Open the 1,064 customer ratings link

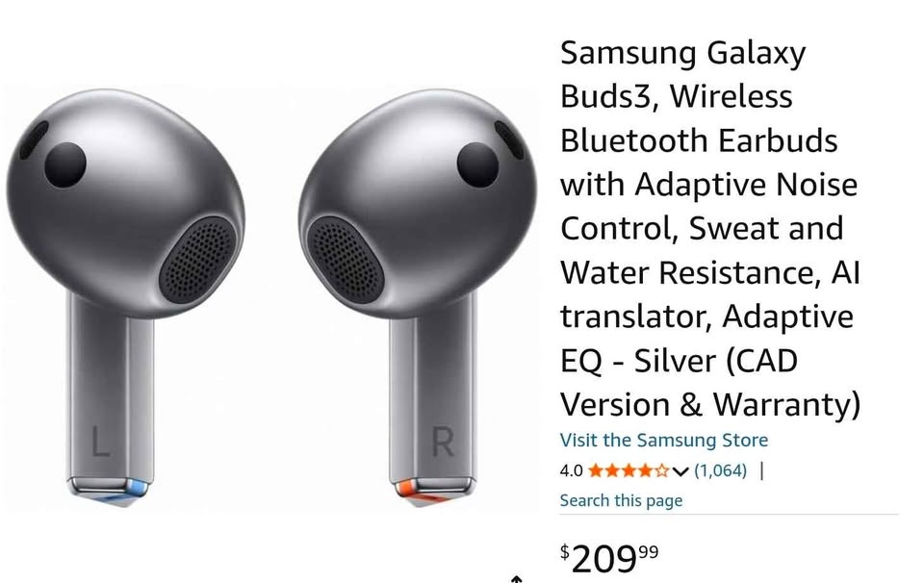tap(720, 470)
